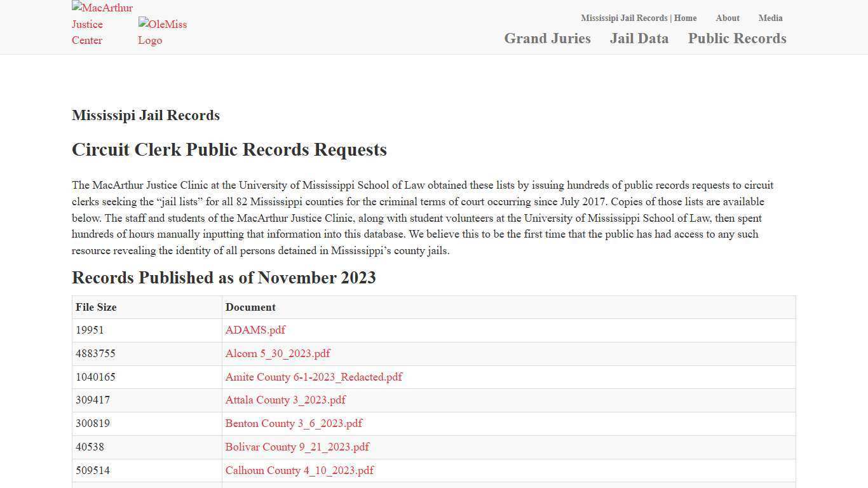This screenshot has height=488, width=868.
Task: Open the Alcorn 5_30_2023.pdf file
Action: [x=278, y=353]
